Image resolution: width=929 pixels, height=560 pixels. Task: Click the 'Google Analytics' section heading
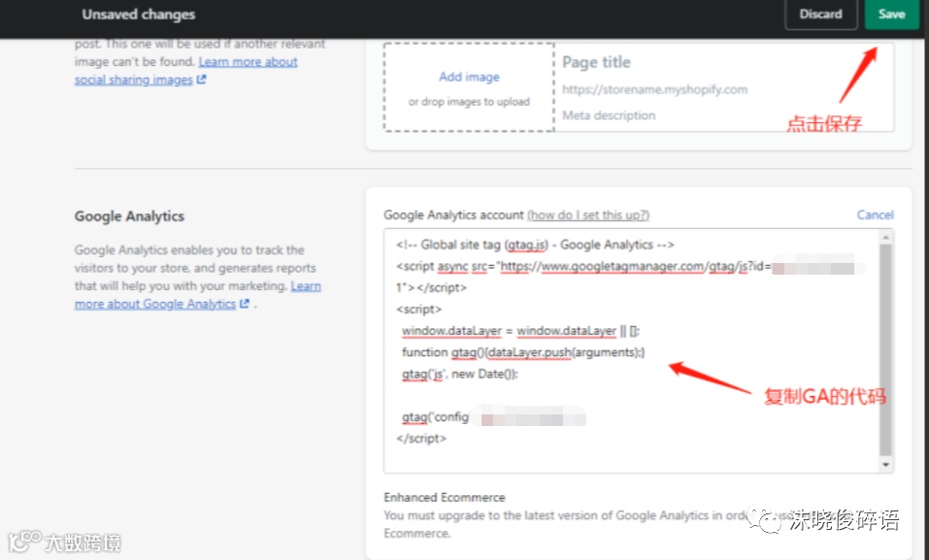[x=129, y=216]
